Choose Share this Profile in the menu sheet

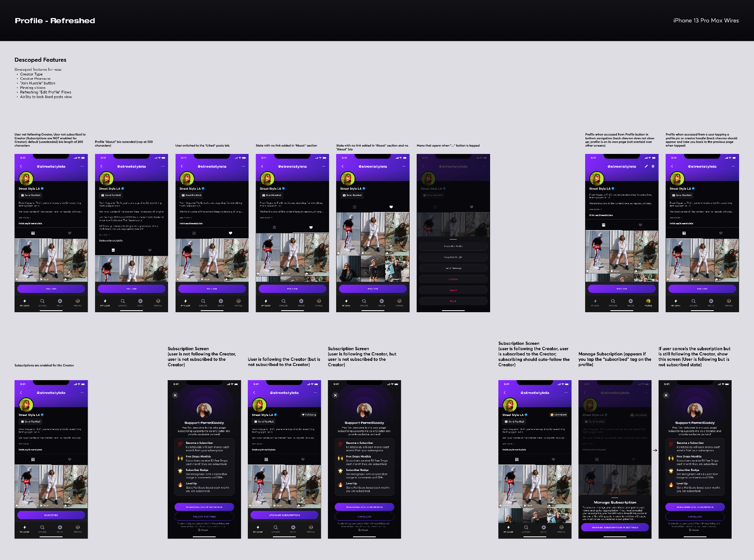point(453,246)
